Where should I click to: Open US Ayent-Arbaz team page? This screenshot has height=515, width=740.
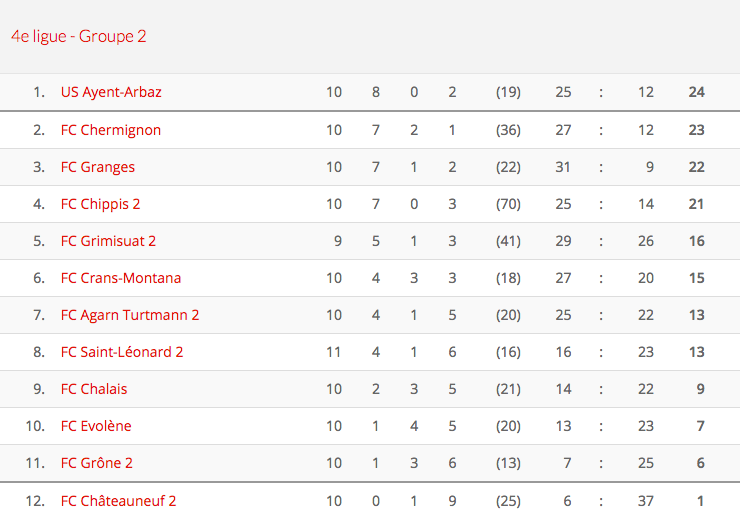(x=111, y=92)
